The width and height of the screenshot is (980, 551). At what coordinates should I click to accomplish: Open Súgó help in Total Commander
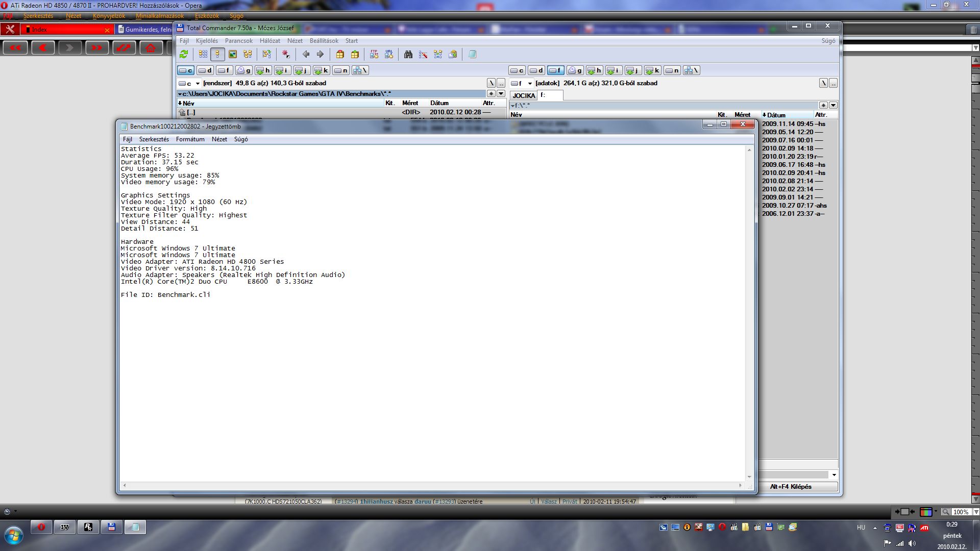click(x=828, y=41)
